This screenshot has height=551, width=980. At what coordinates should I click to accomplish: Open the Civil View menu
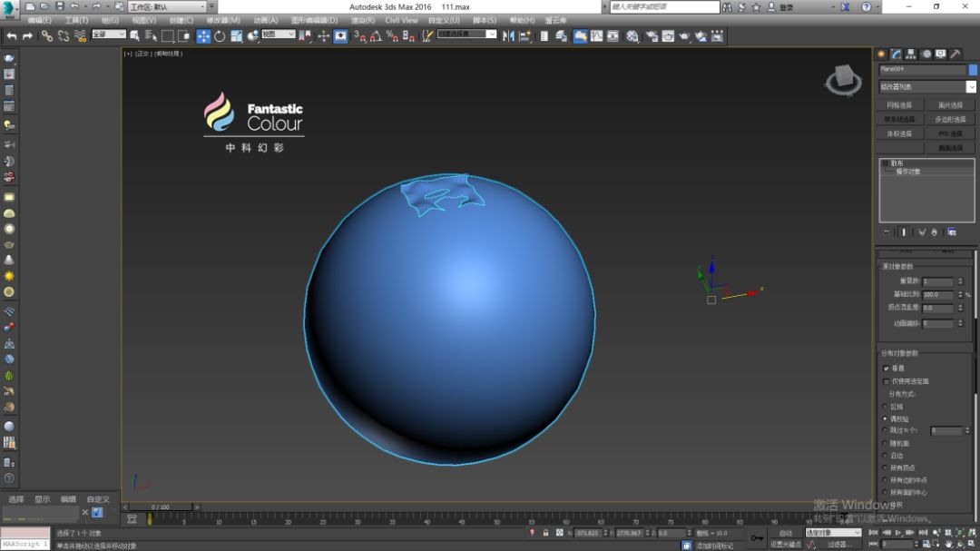401,20
